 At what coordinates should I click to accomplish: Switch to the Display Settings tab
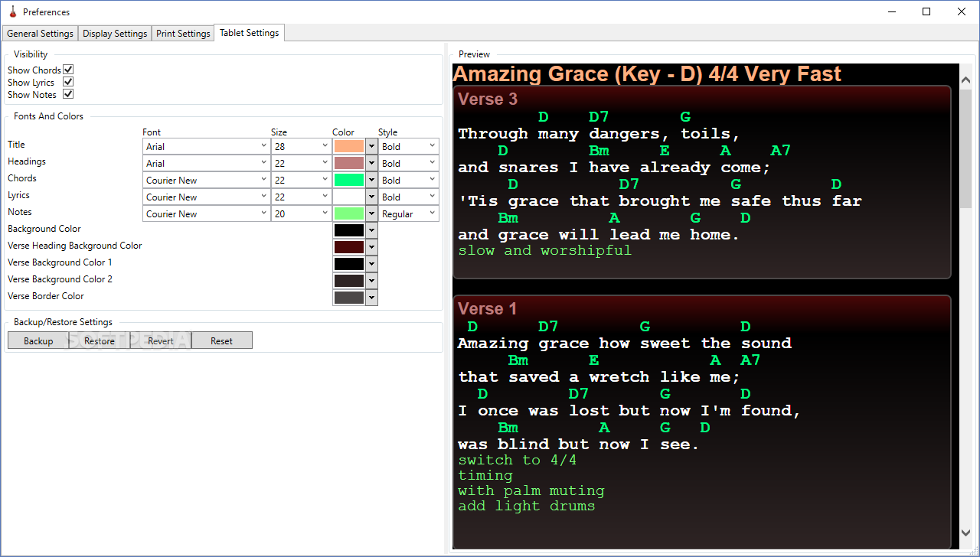coord(115,34)
